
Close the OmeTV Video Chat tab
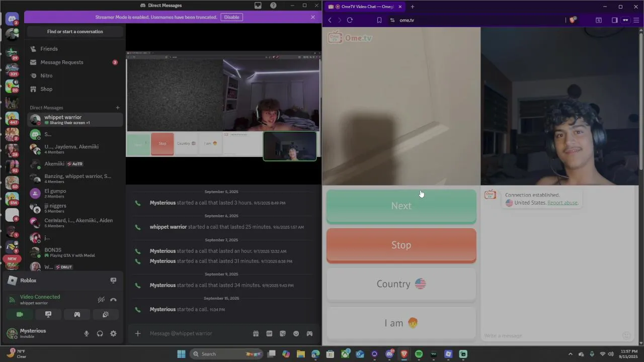pos(400,7)
